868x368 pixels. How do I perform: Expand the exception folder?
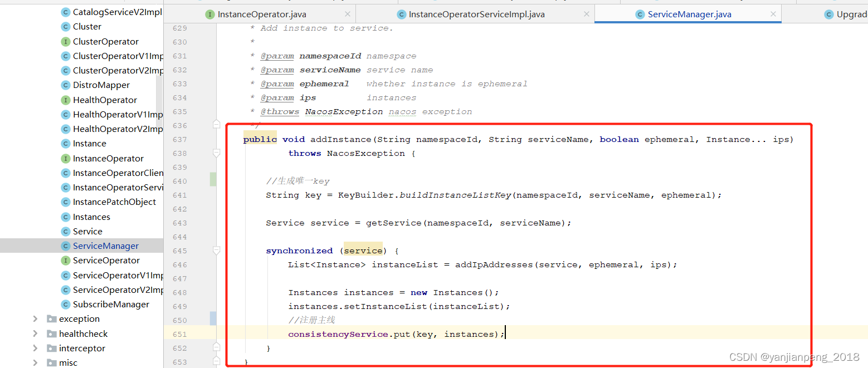[x=35, y=318]
